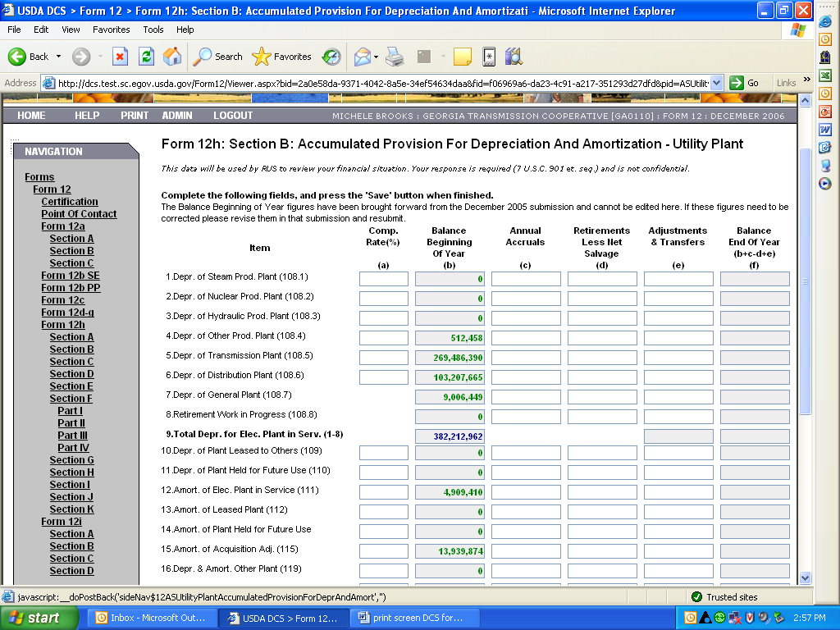
Task: Open the Mail toolbar icon
Action: (x=362, y=57)
